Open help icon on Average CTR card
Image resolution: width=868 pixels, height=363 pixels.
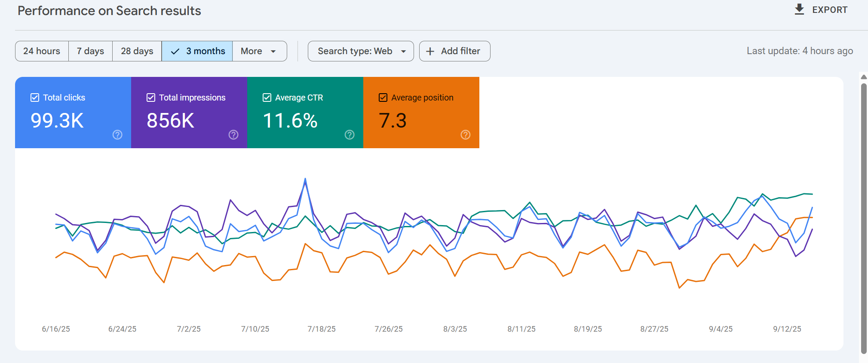coord(350,135)
